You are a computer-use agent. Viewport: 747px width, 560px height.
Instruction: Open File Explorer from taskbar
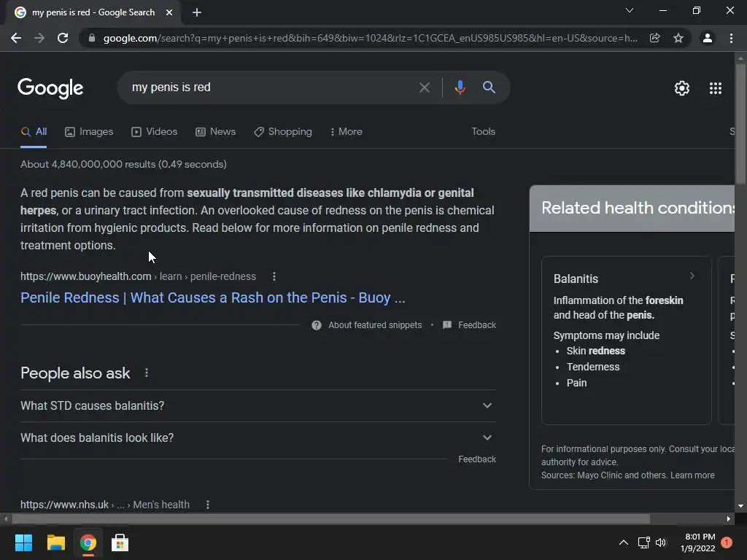(55, 542)
